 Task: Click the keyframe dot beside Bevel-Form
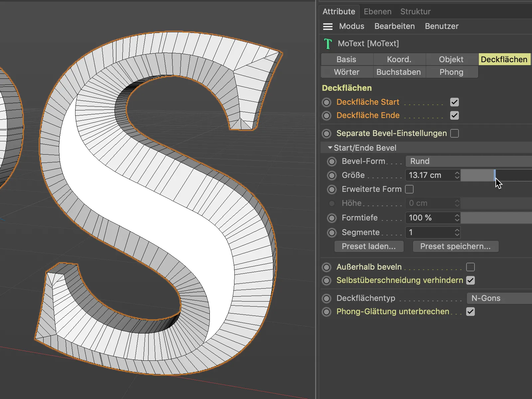[332, 162]
